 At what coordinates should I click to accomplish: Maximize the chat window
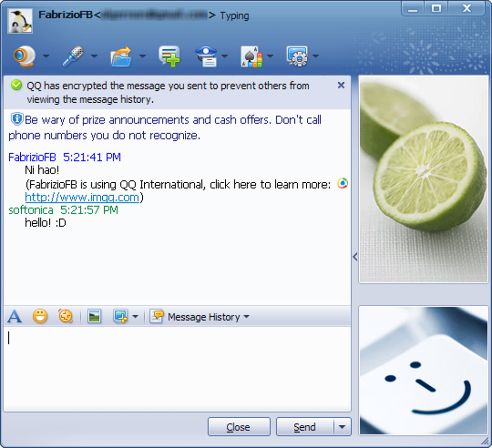(x=436, y=8)
